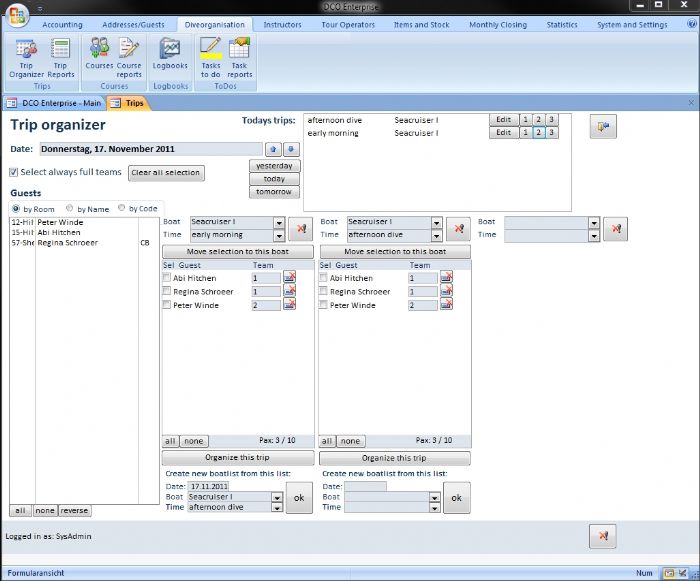The image size is (700, 581).
Task: Check Abi Hitchen in afternoon dive list
Action: pos(323,278)
